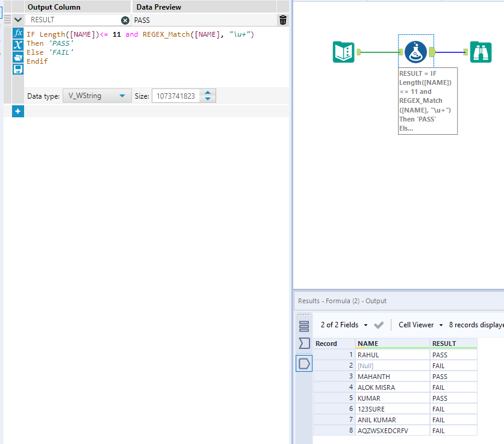The image size is (504, 444).
Task: Open the 2 of 2 Fields dropdown
Action: 344,325
